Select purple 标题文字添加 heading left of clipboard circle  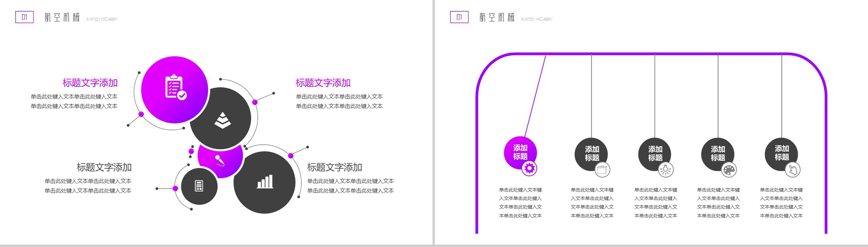90,83
